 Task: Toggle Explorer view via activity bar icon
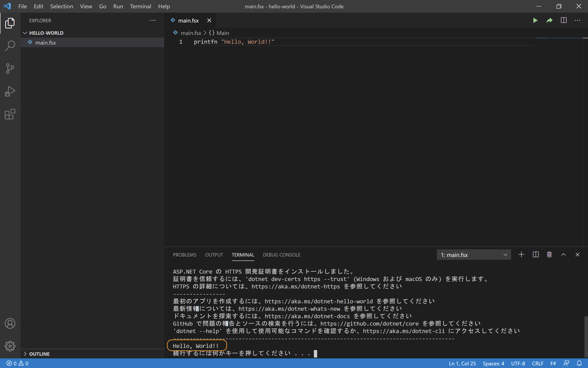(10, 23)
